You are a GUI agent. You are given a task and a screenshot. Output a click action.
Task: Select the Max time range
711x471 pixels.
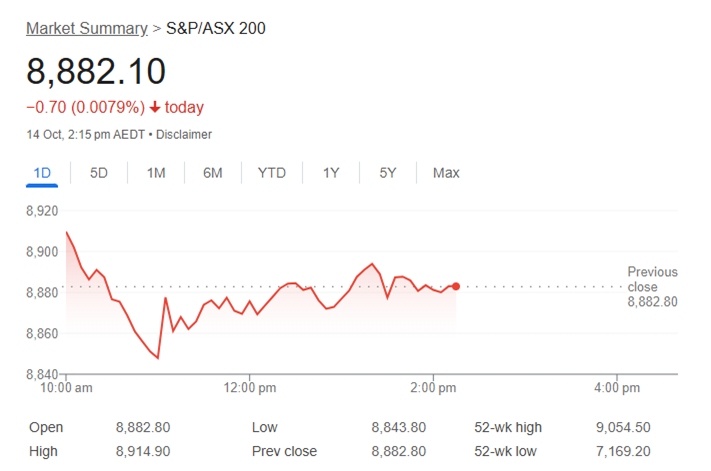click(x=446, y=173)
